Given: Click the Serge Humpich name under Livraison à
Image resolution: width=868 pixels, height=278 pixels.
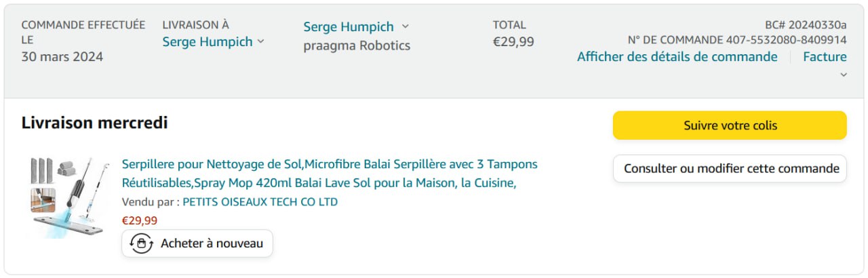Looking at the screenshot, I should (207, 42).
